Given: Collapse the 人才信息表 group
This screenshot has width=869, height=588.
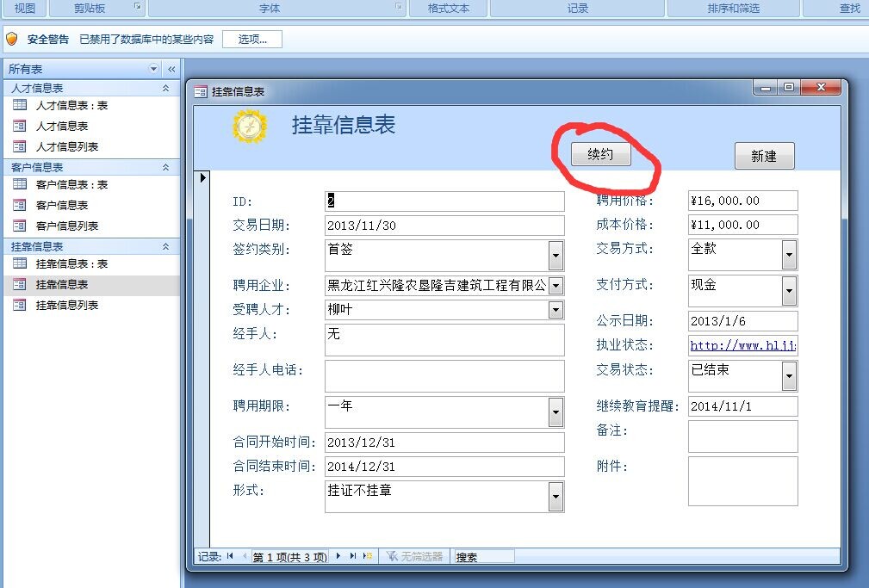Looking at the screenshot, I should click(165, 88).
